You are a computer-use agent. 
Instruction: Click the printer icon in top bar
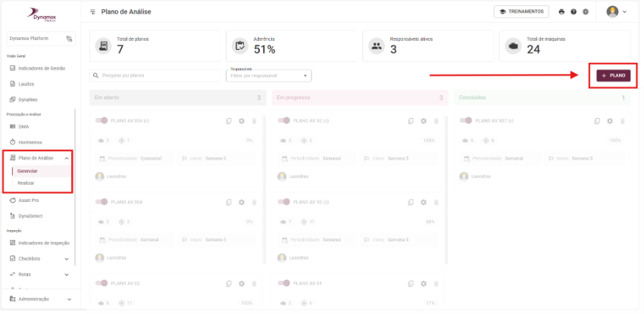561,12
